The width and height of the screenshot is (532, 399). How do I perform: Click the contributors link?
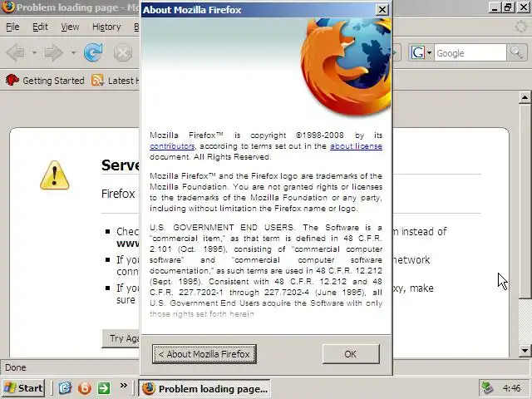[x=172, y=146]
